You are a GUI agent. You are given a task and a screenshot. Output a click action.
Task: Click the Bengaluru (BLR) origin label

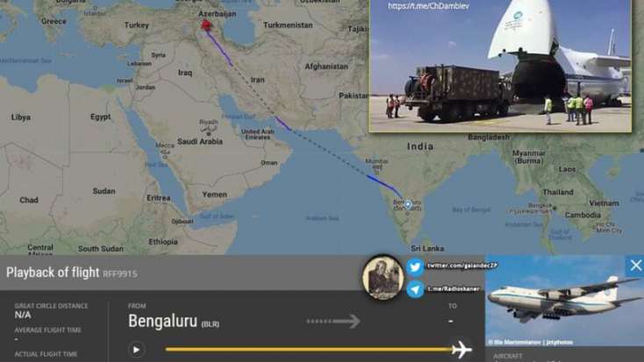click(x=174, y=321)
